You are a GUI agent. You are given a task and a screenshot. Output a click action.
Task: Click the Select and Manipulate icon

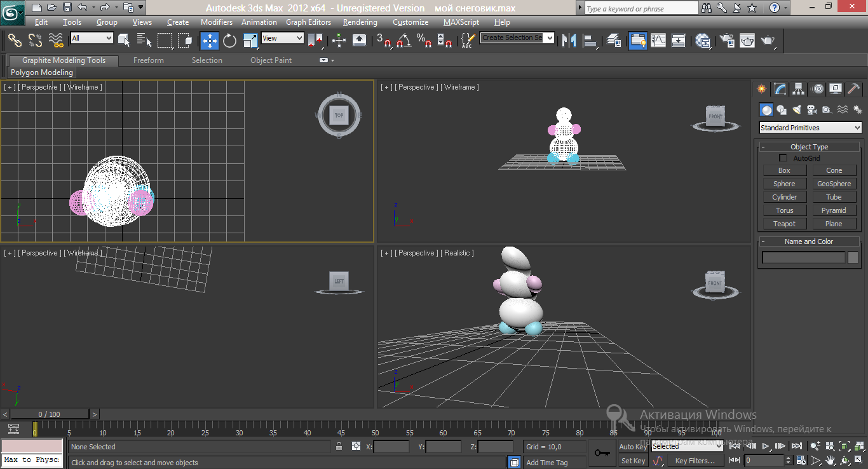(339, 41)
